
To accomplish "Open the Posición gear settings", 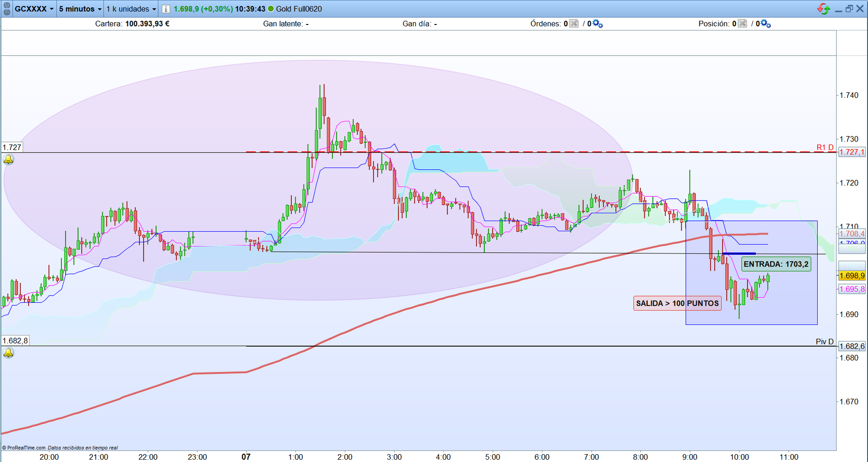I will [x=766, y=24].
